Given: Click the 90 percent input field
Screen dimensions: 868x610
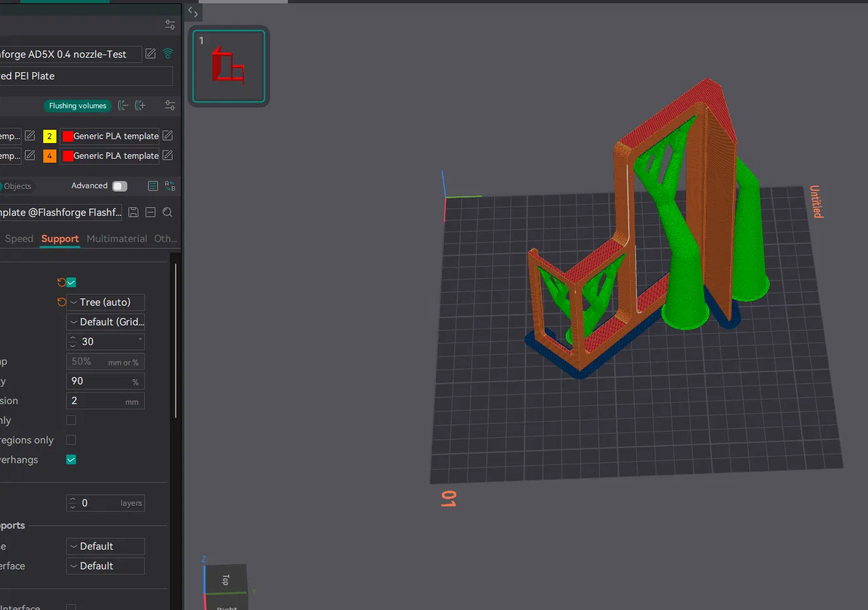Looking at the screenshot, I should 106,381.
